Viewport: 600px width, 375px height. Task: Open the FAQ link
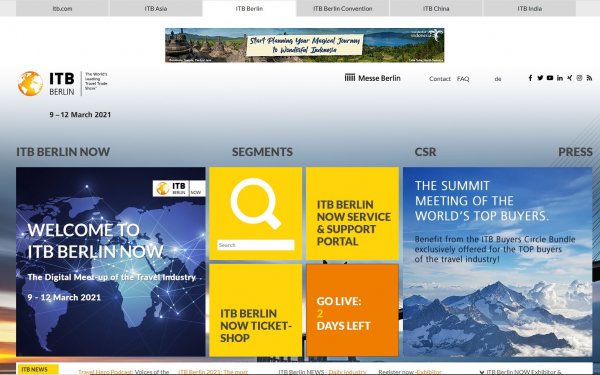click(x=463, y=79)
